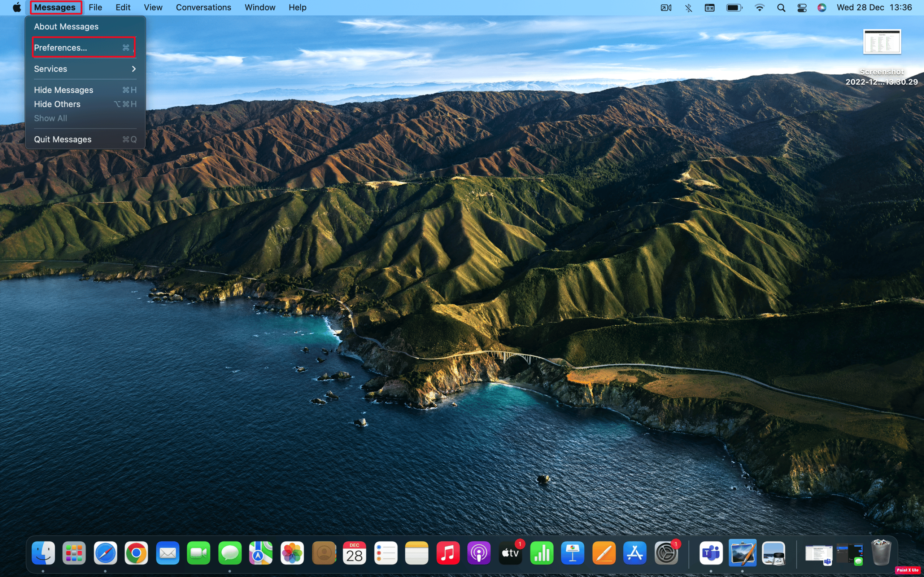Click the Preferences... menu item
The image size is (924, 577).
point(83,47)
